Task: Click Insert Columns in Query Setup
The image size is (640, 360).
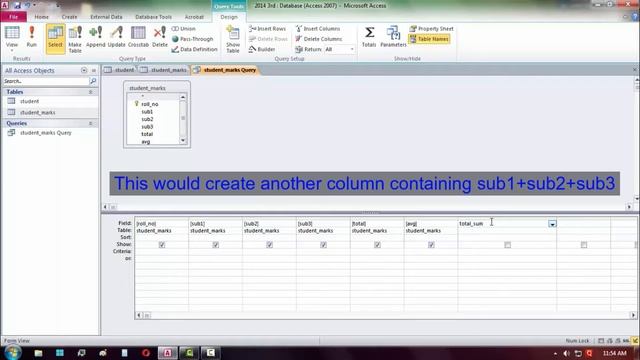Action: click(x=318, y=29)
